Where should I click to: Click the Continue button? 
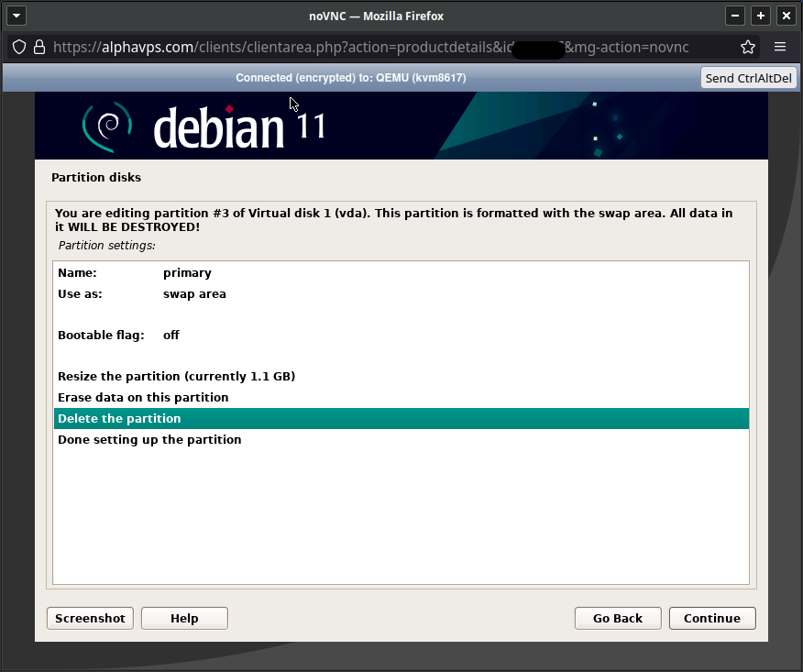tap(712, 618)
